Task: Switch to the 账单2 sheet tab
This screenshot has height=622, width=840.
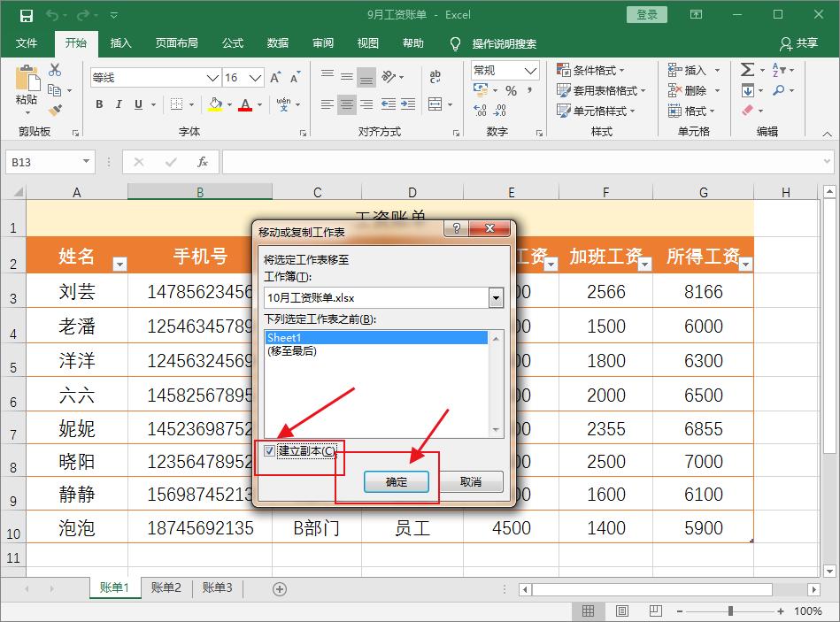Action: coord(166,587)
